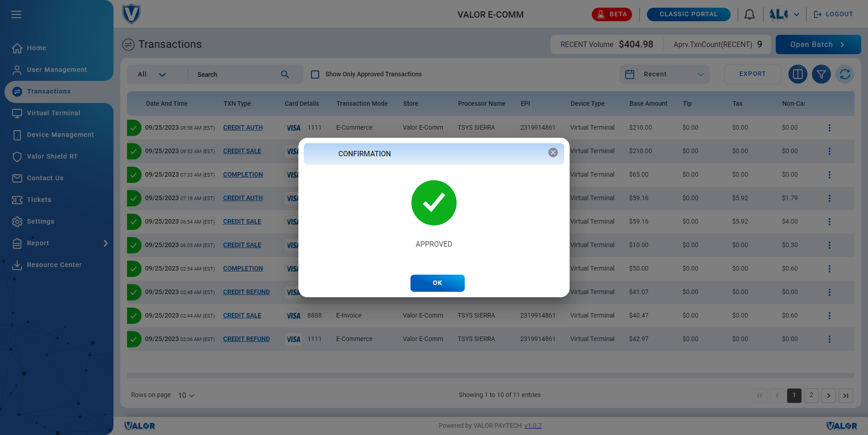868x435 pixels.
Task: Click the TXN Type column header
Action: tap(237, 103)
